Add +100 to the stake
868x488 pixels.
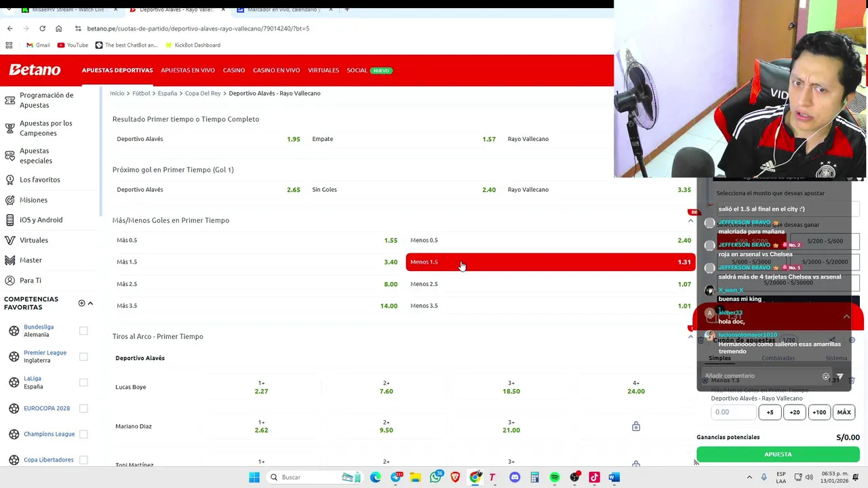click(x=819, y=412)
